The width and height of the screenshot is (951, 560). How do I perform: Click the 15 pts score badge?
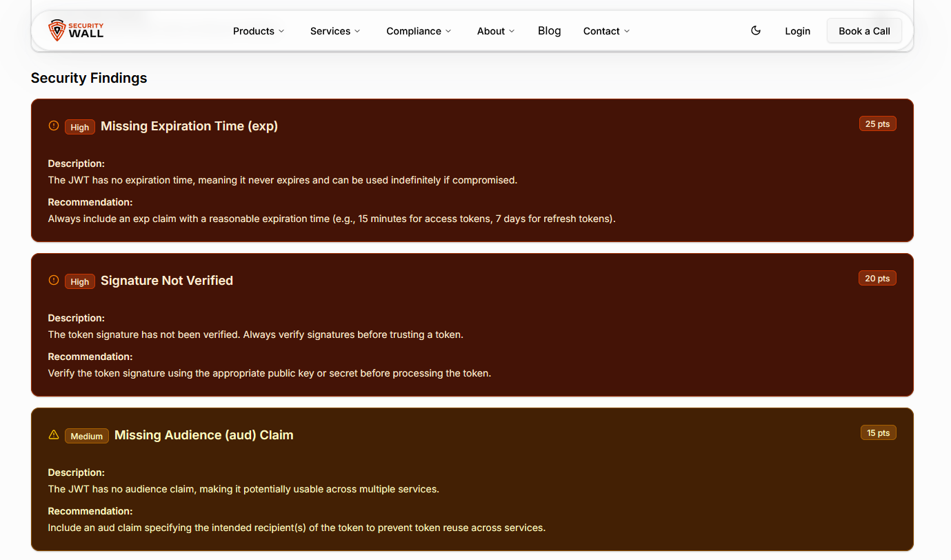click(878, 433)
